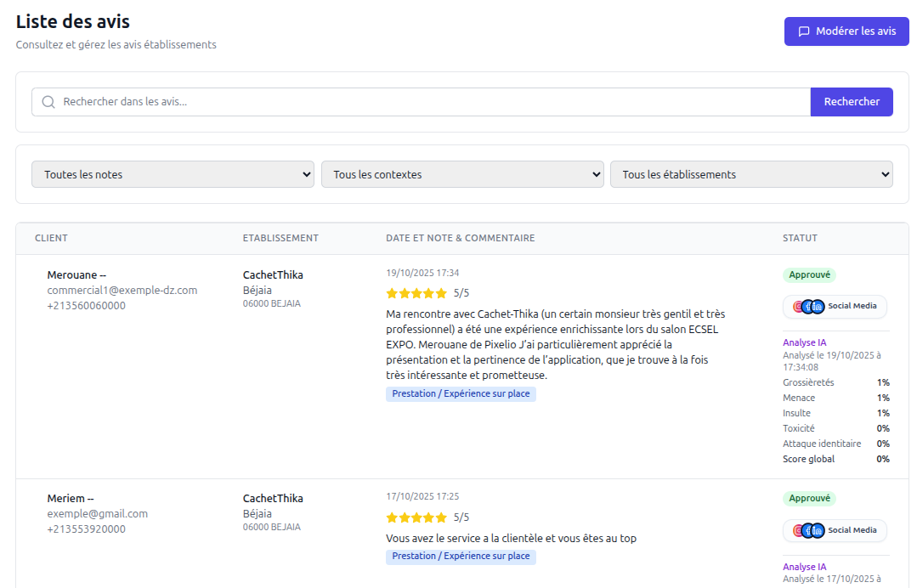This screenshot has width=917, height=588.
Task: Click the fifth star of Merouane's 5/5 rating
Action: (x=440, y=292)
